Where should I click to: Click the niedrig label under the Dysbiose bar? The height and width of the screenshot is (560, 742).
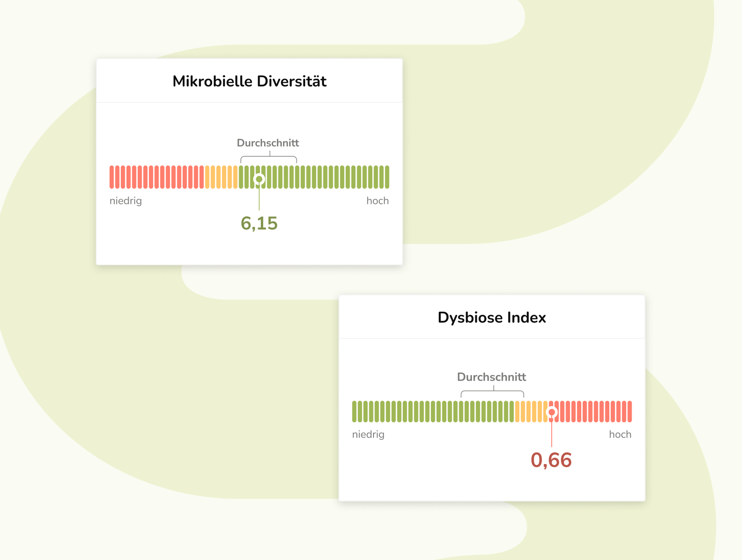pos(368,434)
